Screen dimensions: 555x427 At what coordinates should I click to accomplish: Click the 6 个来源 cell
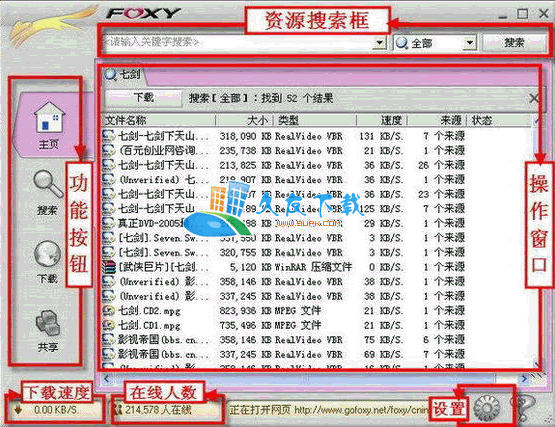(444, 339)
